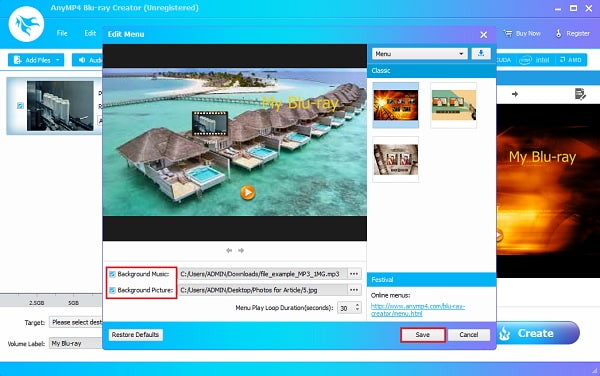Save the menu edits
Viewport: 600px width, 376px height.
(x=423, y=335)
